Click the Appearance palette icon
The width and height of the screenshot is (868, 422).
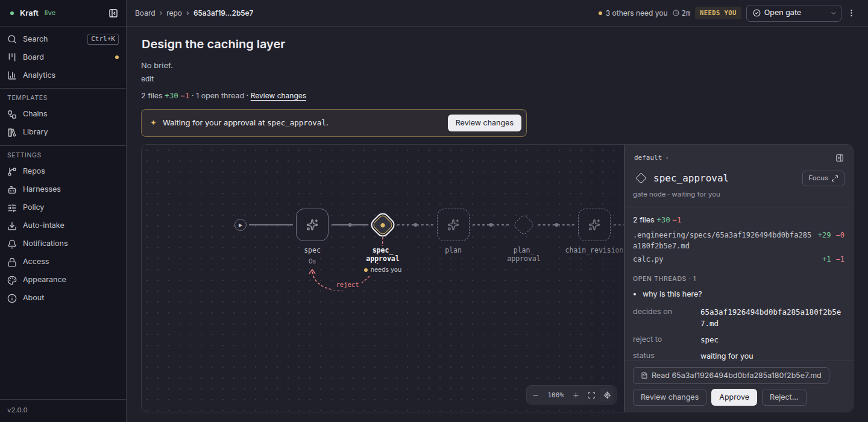point(12,280)
